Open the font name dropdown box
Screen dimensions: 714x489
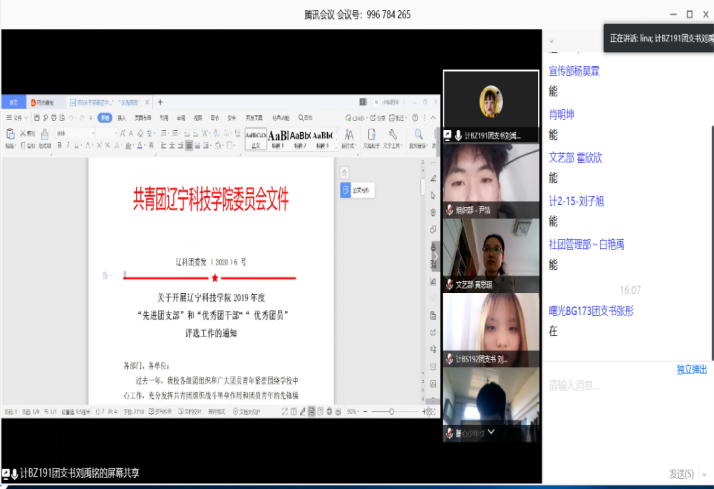coord(72,132)
